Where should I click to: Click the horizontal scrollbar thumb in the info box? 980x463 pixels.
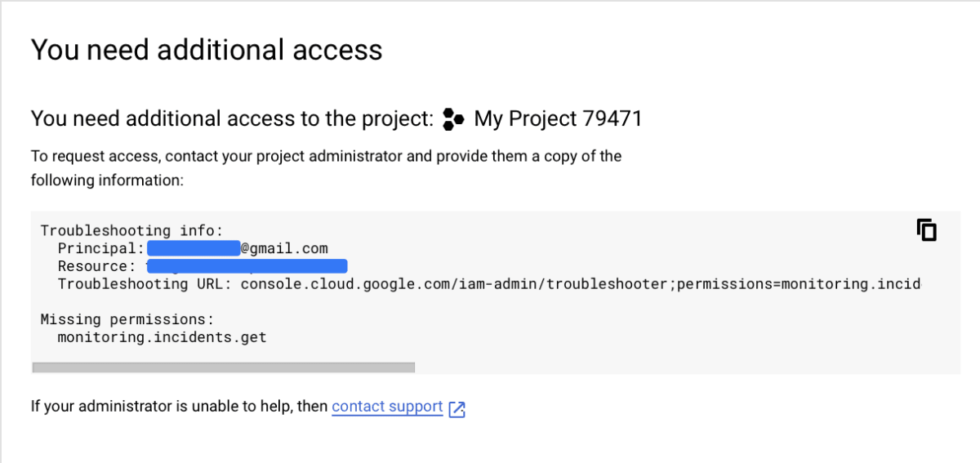(223, 367)
